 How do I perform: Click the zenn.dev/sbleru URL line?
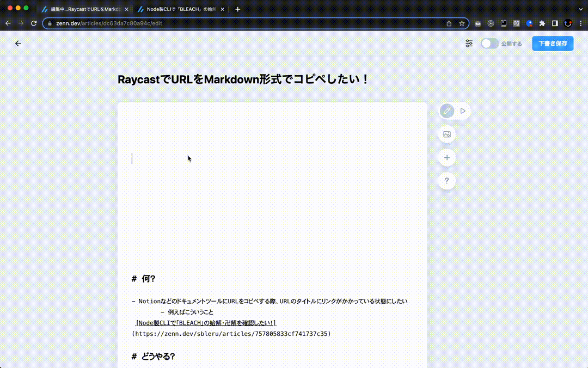tap(231, 334)
